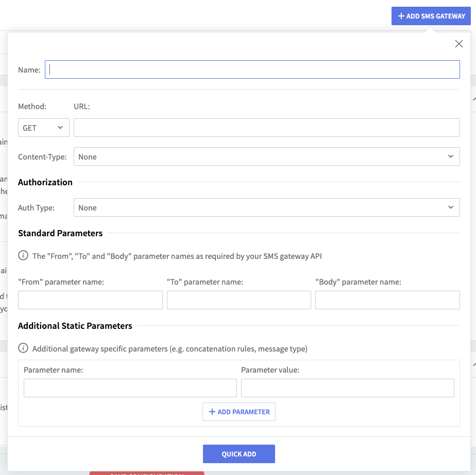
Task: Collapse the lower section behind the dialog's right edge
Action: (473, 364)
